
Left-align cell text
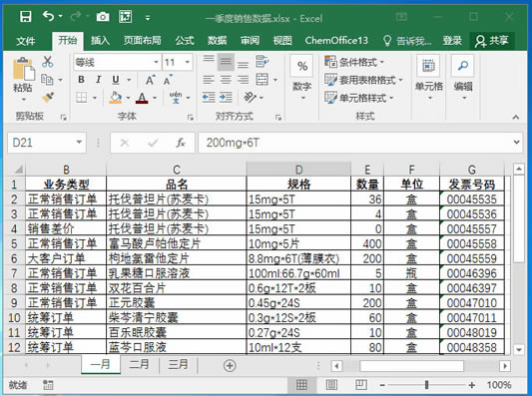pos(209,80)
